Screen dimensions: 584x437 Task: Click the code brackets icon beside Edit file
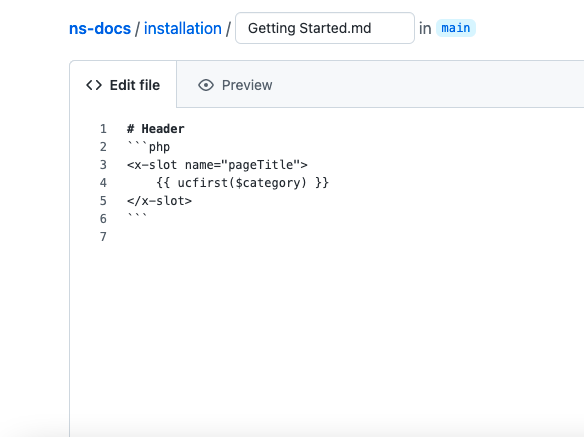tap(94, 85)
